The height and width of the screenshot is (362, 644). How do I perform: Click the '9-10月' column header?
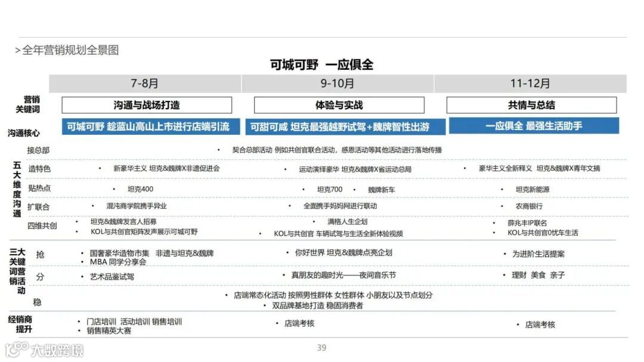337,83
